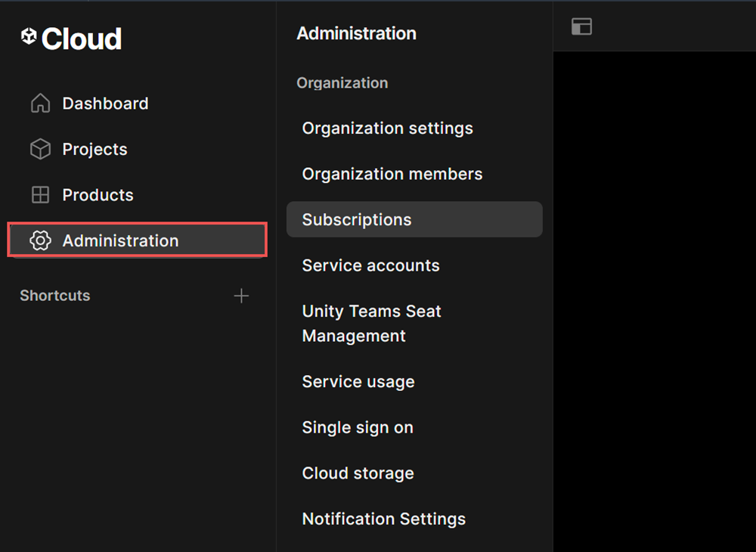Open Service accounts
The image size is (756, 552).
[x=370, y=265]
